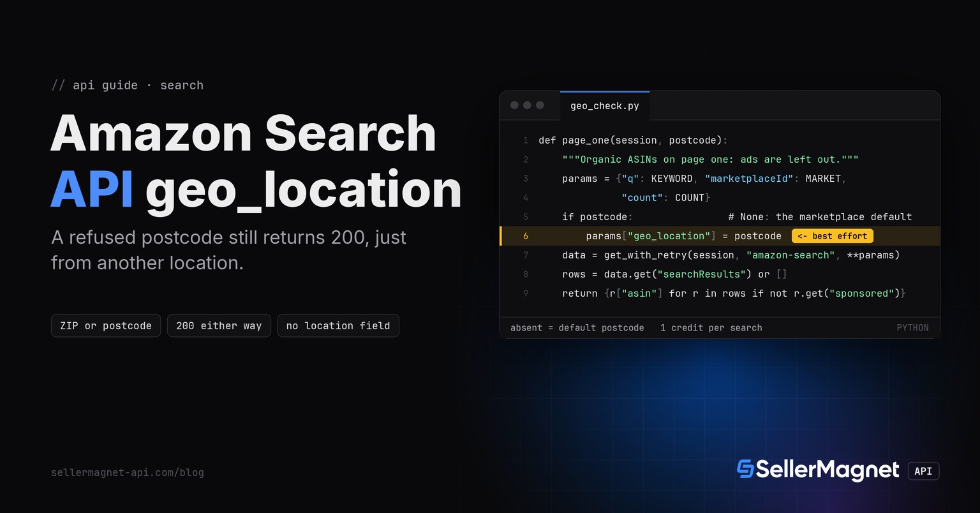
Task: Click the yellow "<- best effort" annotation
Action: pos(832,236)
